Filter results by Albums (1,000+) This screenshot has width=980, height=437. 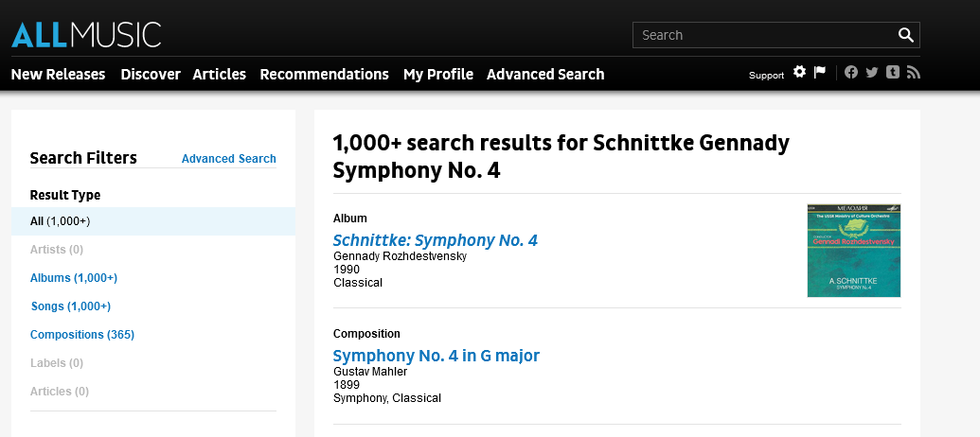pos(74,278)
